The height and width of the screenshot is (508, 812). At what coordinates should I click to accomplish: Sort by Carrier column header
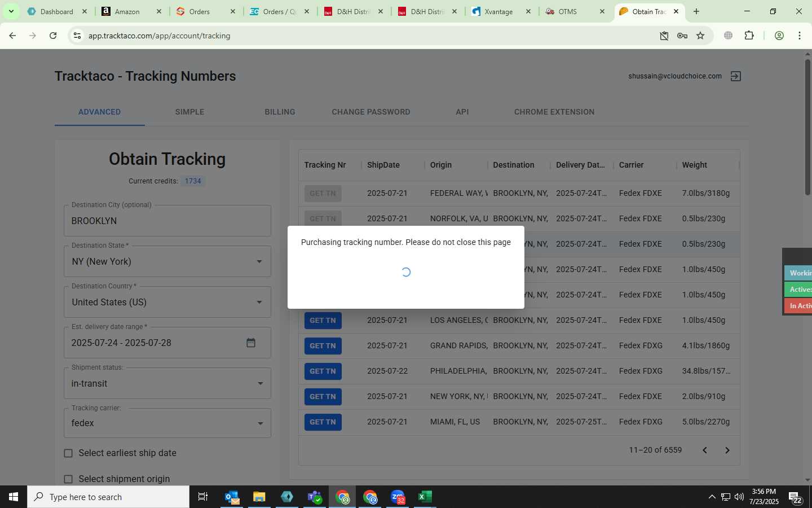[631, 165]
